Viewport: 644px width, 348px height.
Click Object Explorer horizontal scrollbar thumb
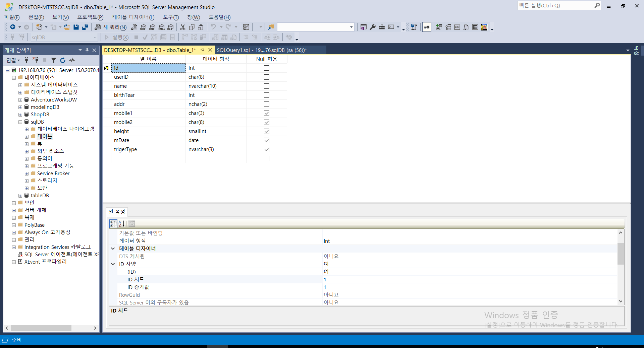click(x=41, y=328)
